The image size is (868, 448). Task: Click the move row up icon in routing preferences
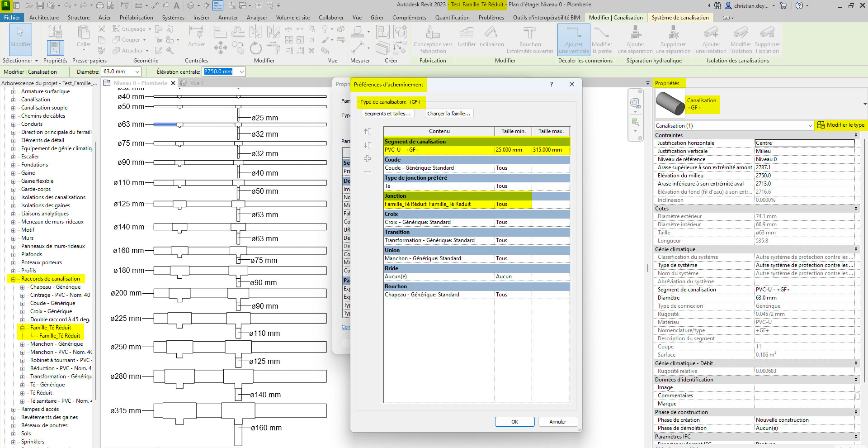(x=368, y=131)
